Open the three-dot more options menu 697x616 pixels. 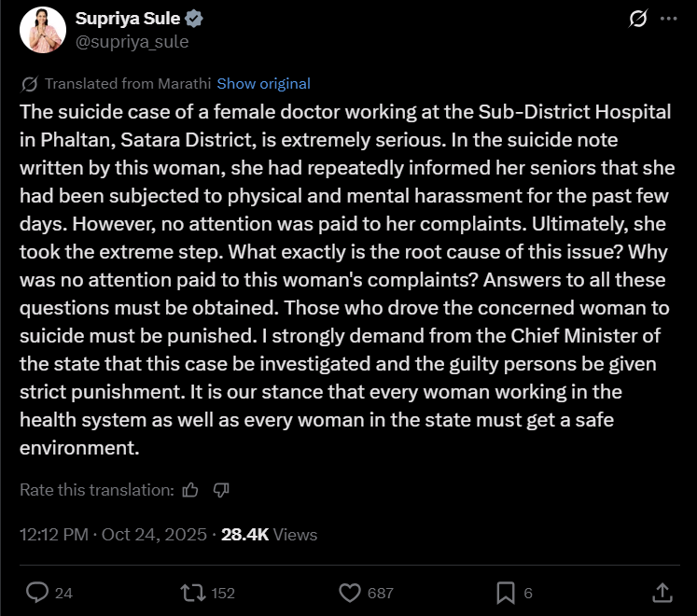(667, 20)
